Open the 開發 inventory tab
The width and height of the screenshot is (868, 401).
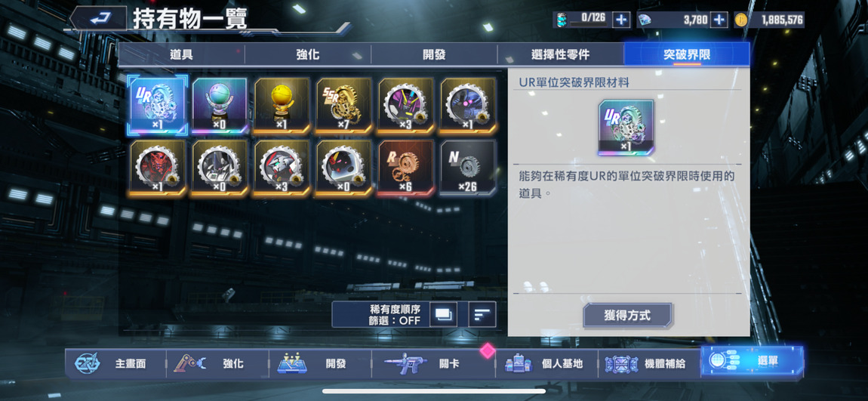click(434, 55)
